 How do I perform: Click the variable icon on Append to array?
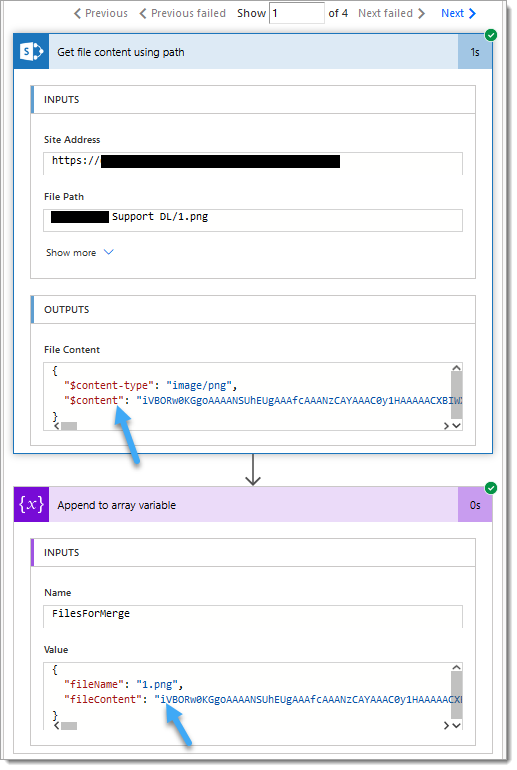point(31,505)
